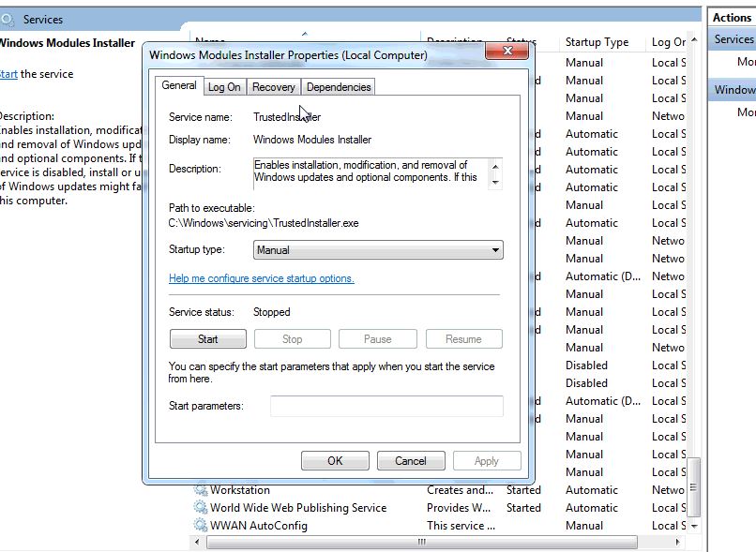Close the properties dialog with X

click(507, 51)
